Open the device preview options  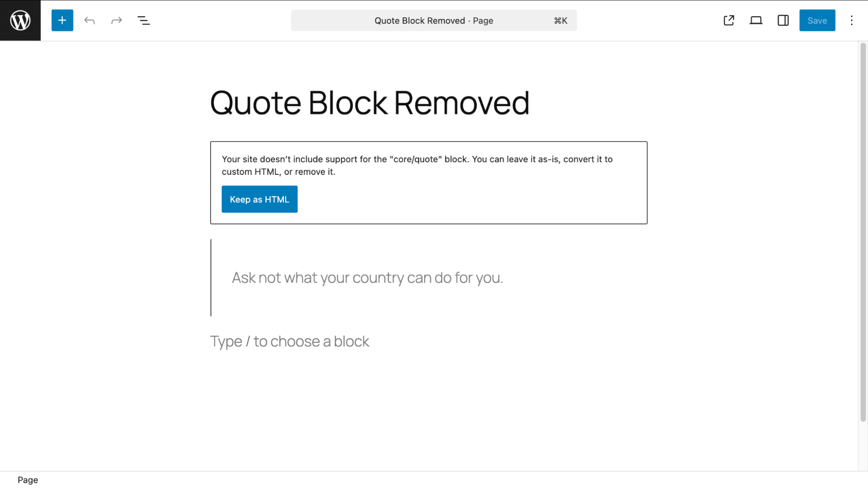pos(756,20)
